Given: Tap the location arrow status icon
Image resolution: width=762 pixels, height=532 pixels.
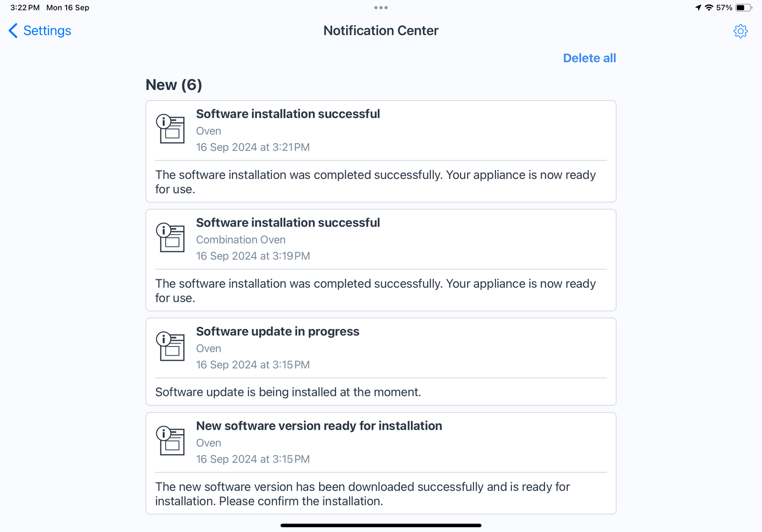Looking at the screenshot, I should pyautogui.click(x=698, y=8).
